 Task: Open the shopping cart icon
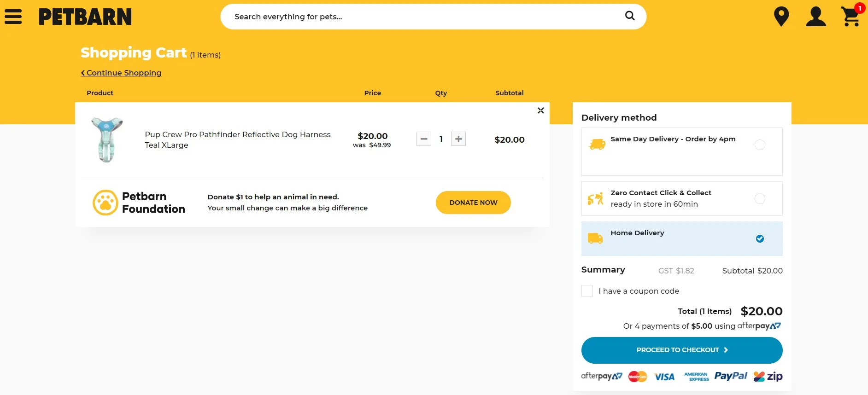[850, 17]
